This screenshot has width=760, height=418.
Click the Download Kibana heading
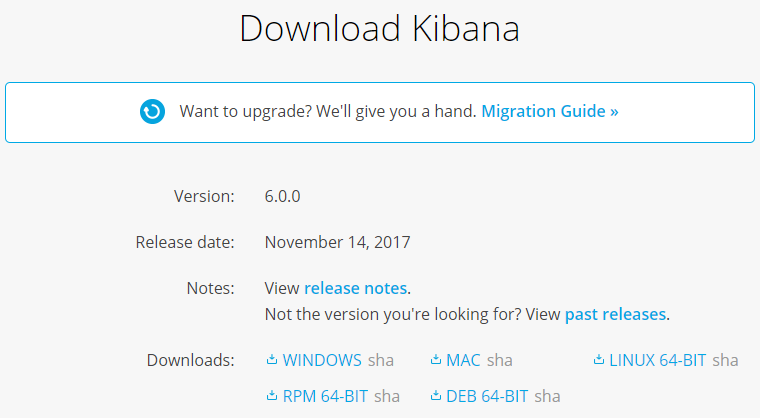click(x=380, y=28)
